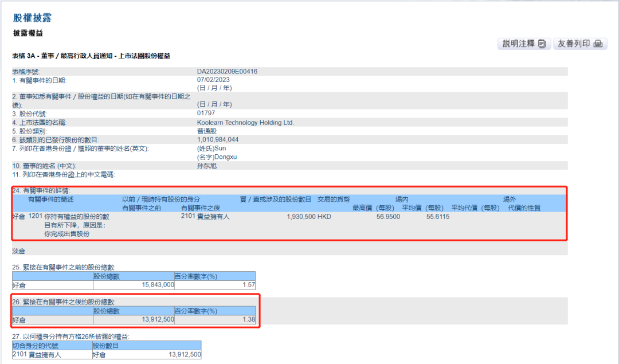
Task: Select total shares before event 15,843,000
Action: tap(158, 285)
